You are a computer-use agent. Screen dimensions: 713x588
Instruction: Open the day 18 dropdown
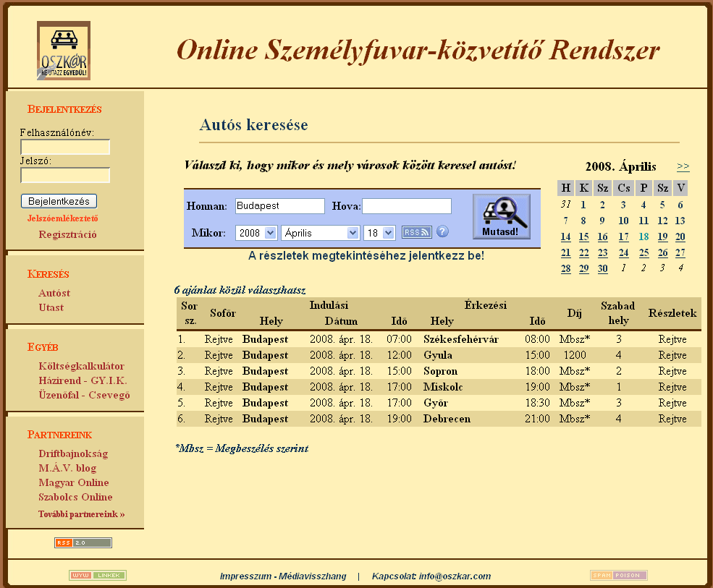[379, 233]
